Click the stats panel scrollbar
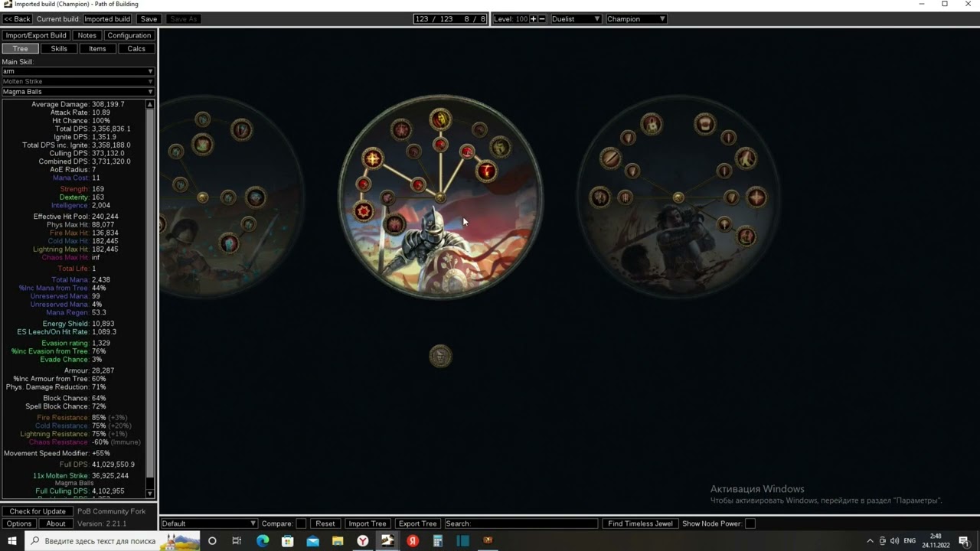Image resolution: width=980 pixels, height=551 pixels. coord(150,298)
